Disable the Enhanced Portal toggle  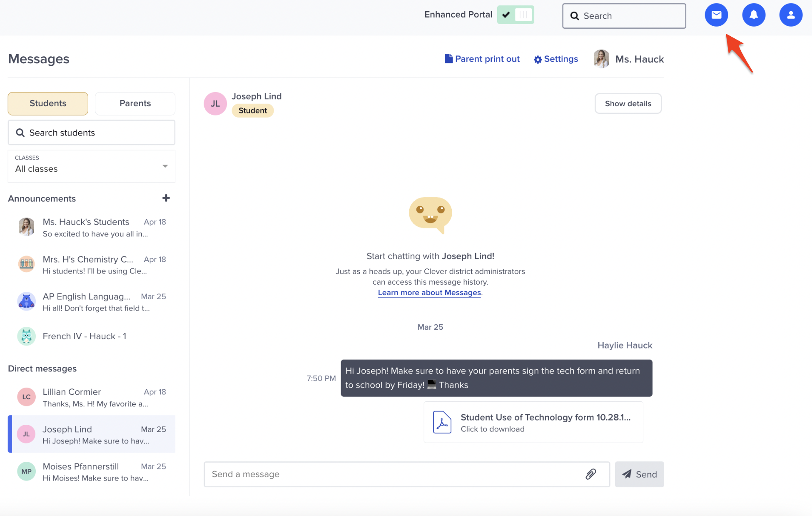tap(516, 14)
